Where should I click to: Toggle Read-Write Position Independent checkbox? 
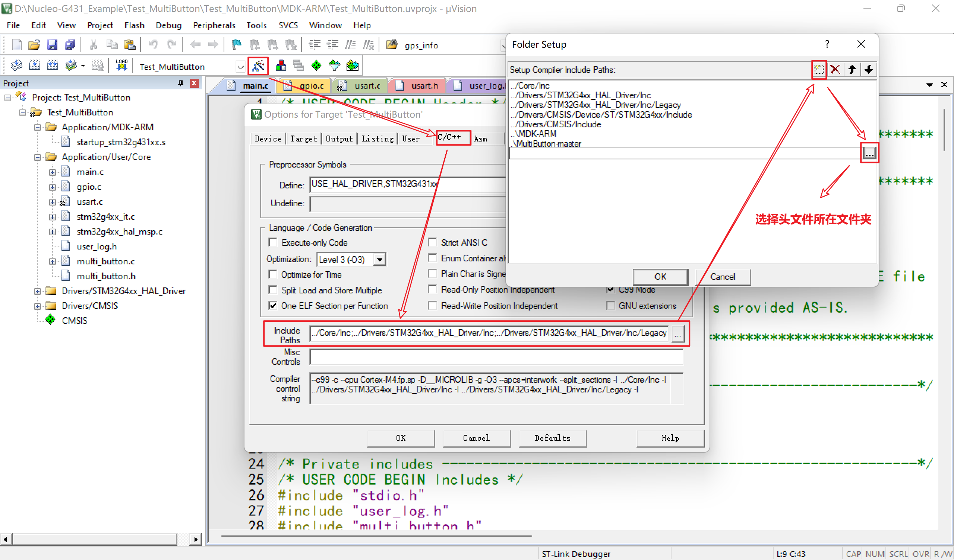click(432, 306)
